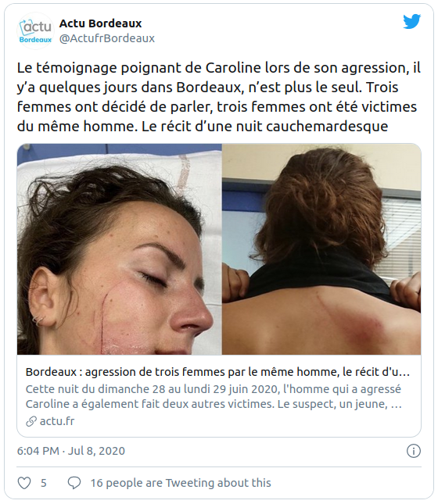Click the link chain icon beside actu.fr
The width and height of the screenshot is (438, 504).
[x=31, y=421]
